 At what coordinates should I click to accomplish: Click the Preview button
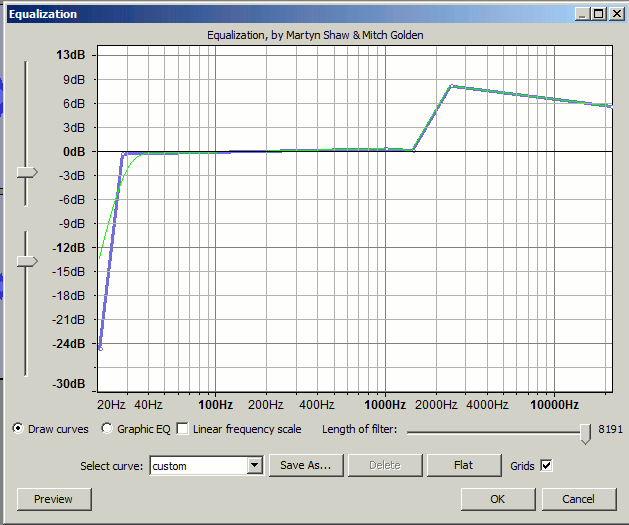pos(54,499)
